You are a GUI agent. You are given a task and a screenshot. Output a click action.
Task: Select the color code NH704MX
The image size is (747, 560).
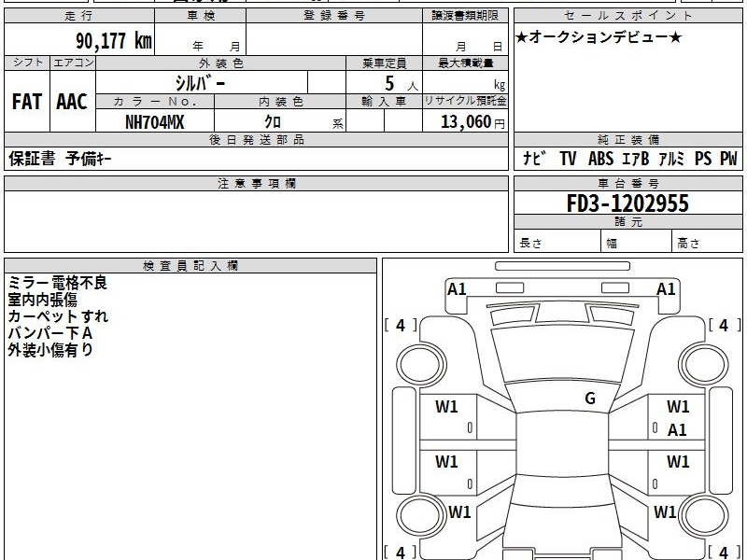click(x=154, y=122)
